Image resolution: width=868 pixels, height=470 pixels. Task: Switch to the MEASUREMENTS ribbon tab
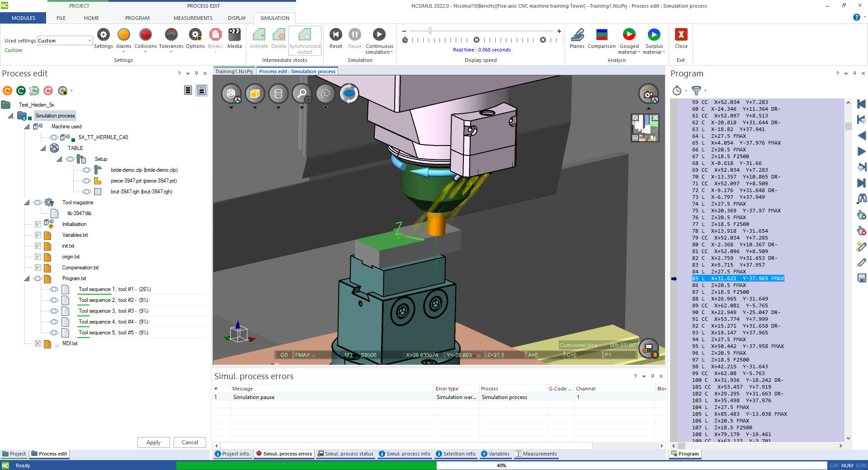[x=193, y=18]
